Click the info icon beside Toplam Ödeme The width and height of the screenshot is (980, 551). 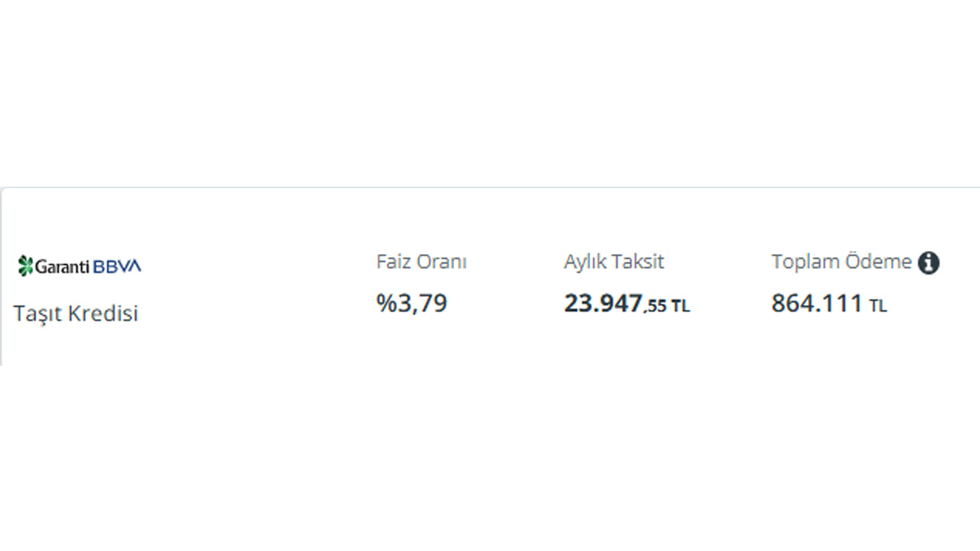coord(929,262)
